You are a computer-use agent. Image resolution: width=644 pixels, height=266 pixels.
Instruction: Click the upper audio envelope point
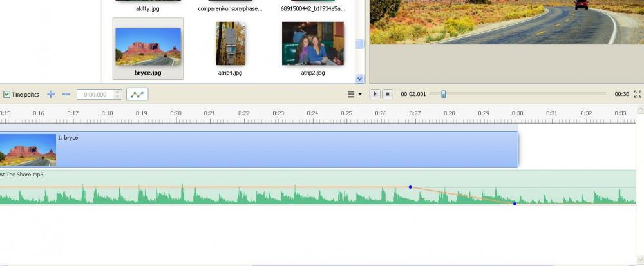[410, 187]
